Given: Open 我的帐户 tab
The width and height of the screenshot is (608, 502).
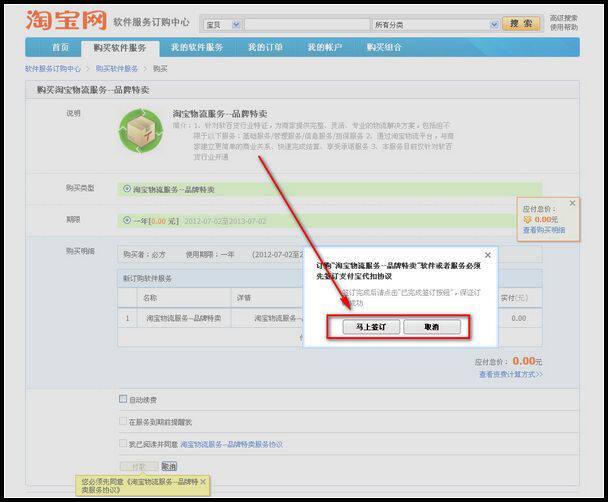Looking at the screenshot, I should coord(325,48).
